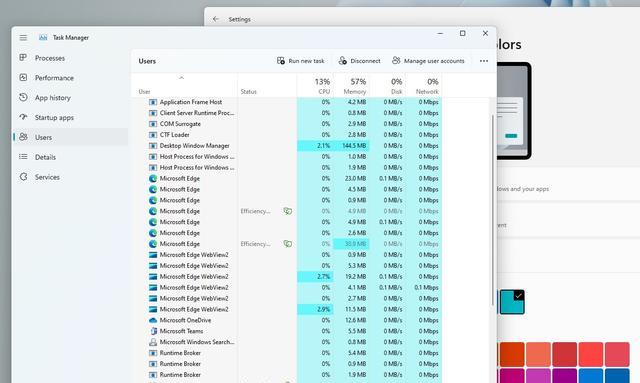Image resolution: width=640 pixels, height=383 pixels.
Task: Click the Application Frame Host icon
Action: (153, 102)
